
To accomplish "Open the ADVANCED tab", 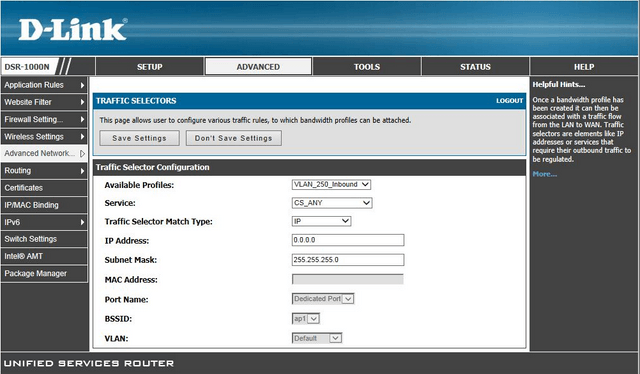I will click(x=258, y=67).
